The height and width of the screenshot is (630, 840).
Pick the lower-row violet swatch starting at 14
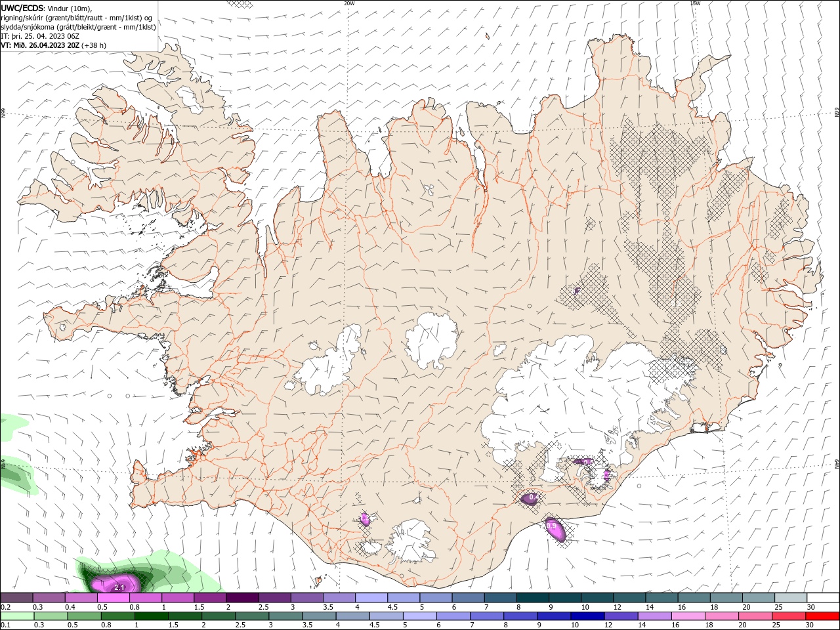tap(654, 616)
